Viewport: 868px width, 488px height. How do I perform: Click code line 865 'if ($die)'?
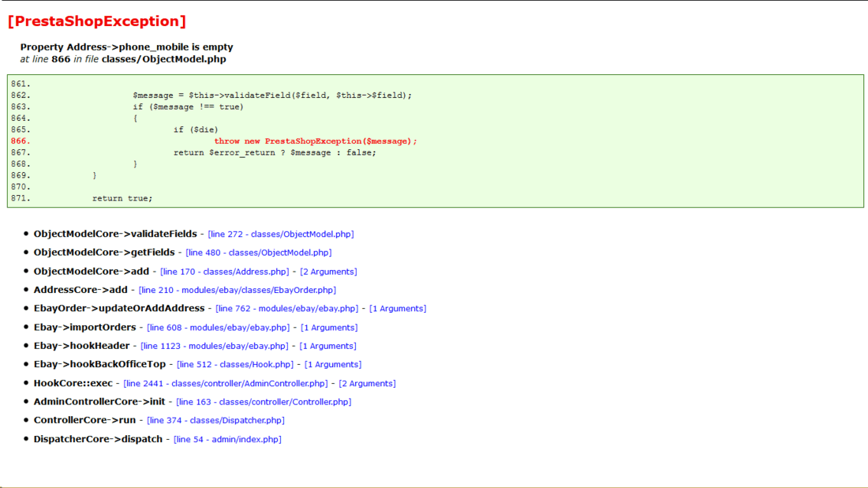click(x=196, y=130)
